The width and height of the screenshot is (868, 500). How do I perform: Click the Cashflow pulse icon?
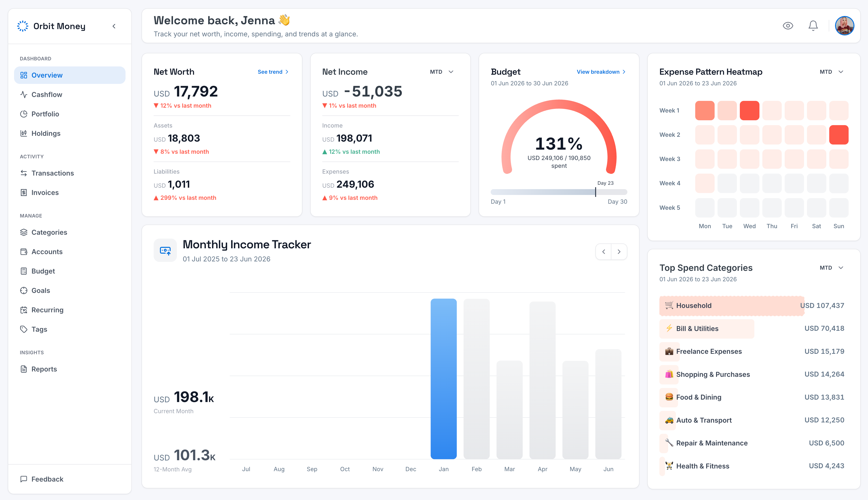tap(24, 94)
